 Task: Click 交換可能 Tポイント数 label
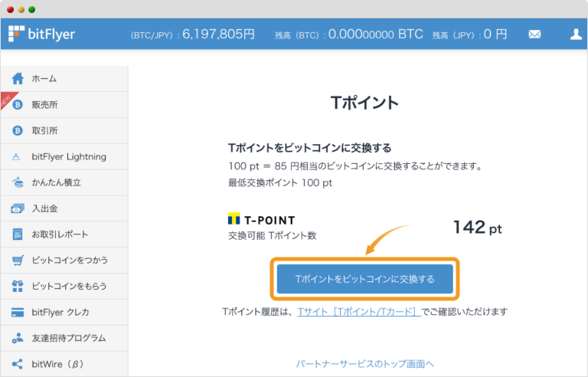point(273,235)
